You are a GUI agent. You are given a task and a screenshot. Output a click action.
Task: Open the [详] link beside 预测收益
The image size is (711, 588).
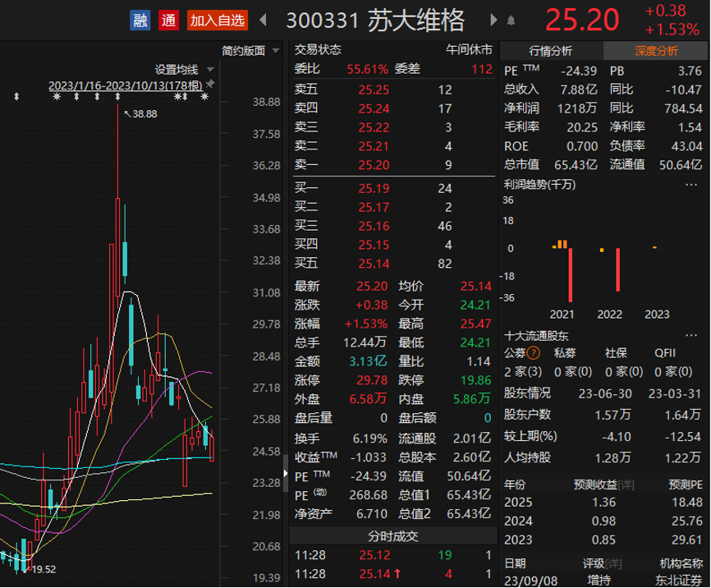pyautogui.click(x=626, y=485)
